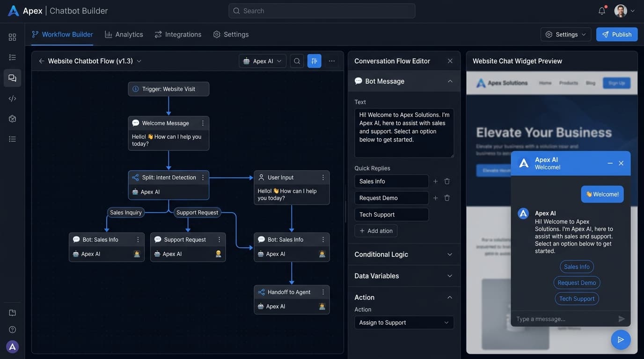644x359 pixels.
Task: Select the components cube icon in the sidebar
Action: pyautogui.click(x=11, y=117)
